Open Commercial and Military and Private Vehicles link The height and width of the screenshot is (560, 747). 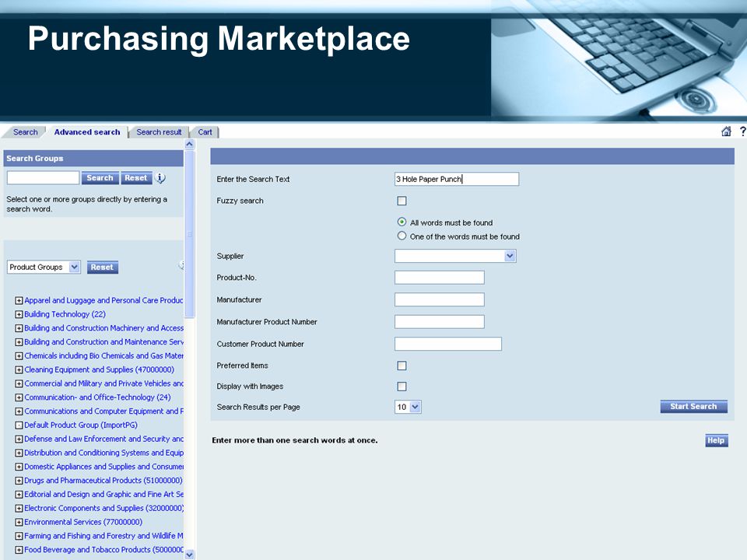click(103, 383)
